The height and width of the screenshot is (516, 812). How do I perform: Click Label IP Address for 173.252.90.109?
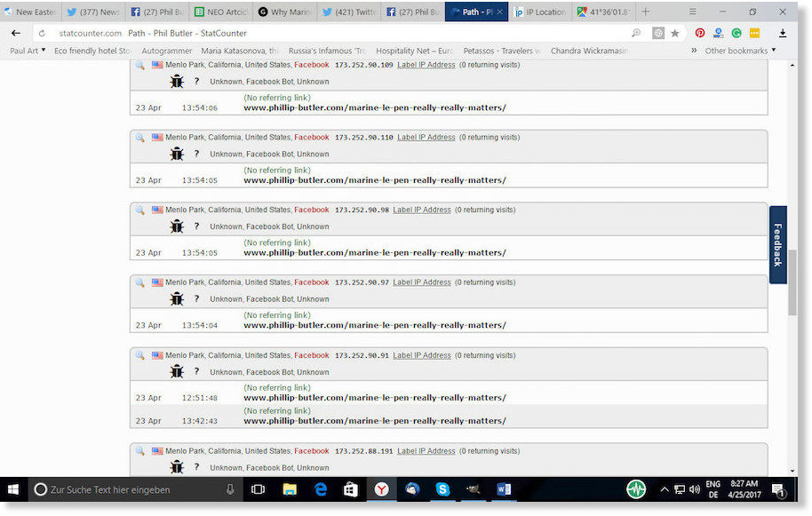[x=426, y=65]
